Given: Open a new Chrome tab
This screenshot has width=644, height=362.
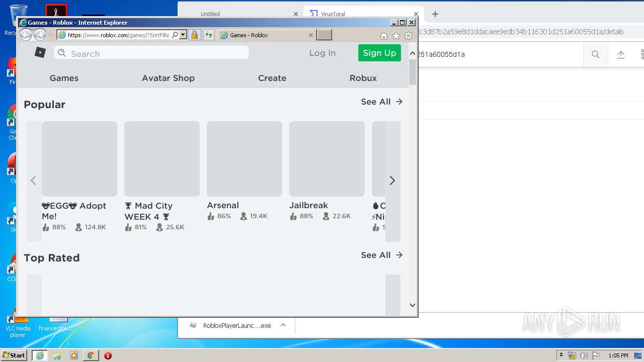Looking at the screenshot, I should [435, 14].
